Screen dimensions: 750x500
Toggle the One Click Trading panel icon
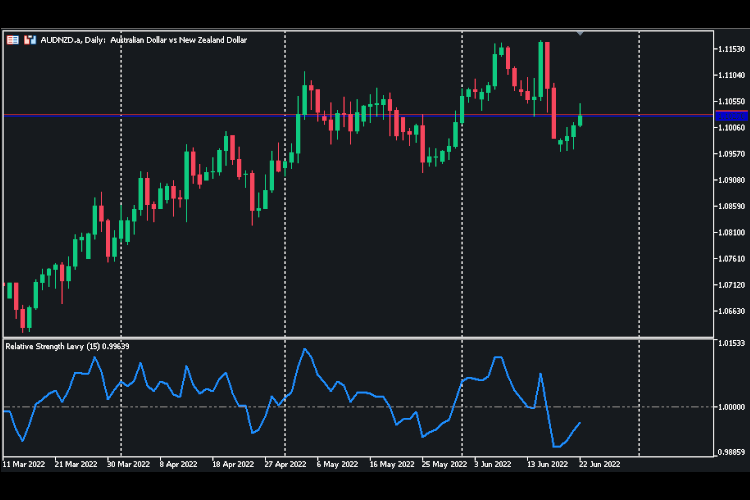point(30,40)
